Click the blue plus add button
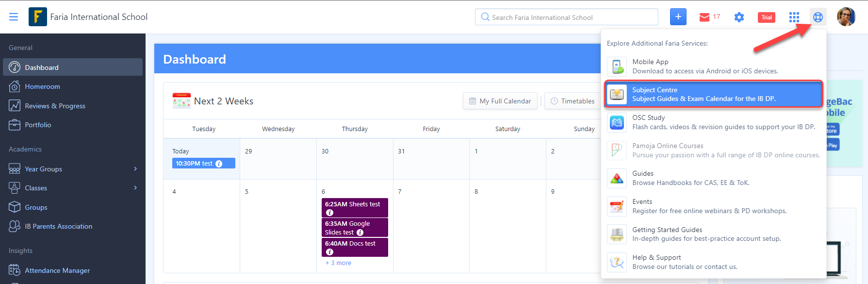 [678, 17]
